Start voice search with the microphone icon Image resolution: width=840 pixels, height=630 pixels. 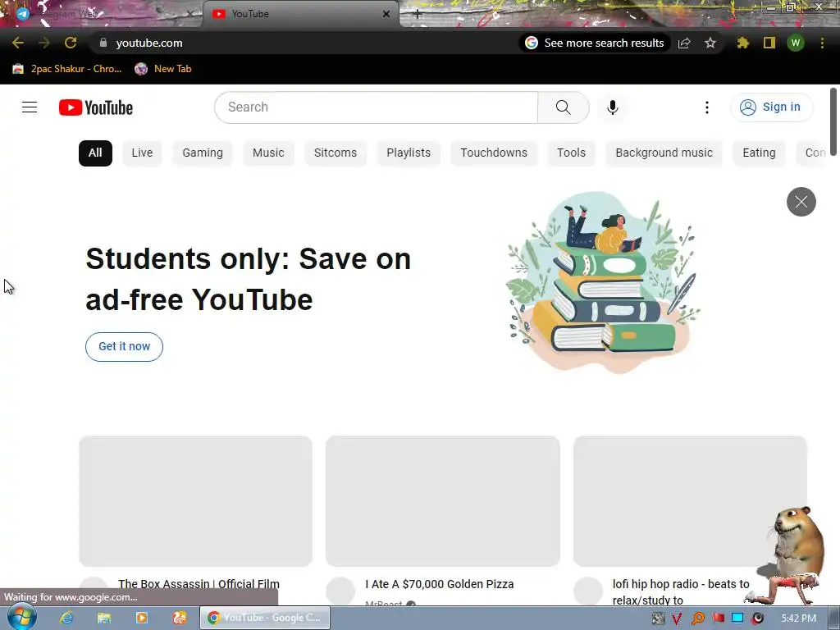[x=612, y=107]
